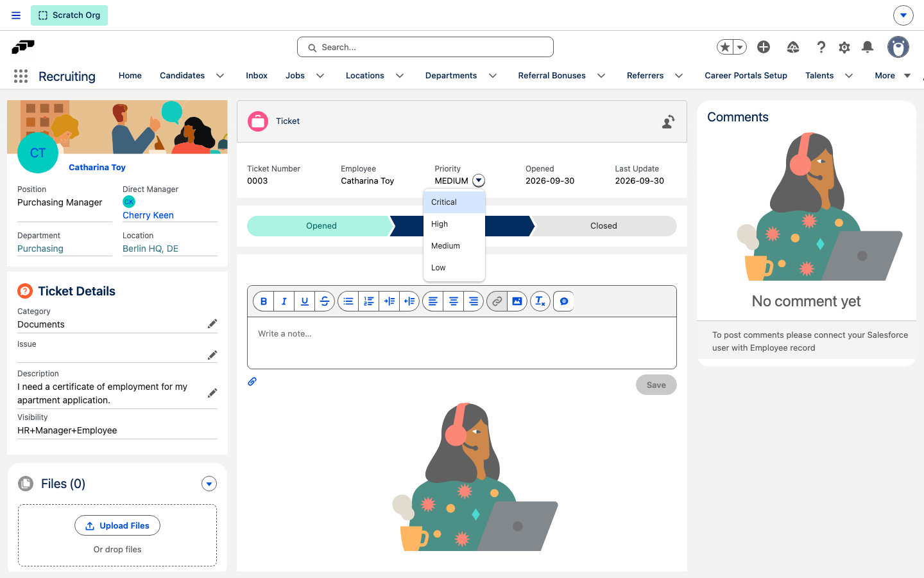Select Critical priority option
924x578 pixels.
(454, 202)
